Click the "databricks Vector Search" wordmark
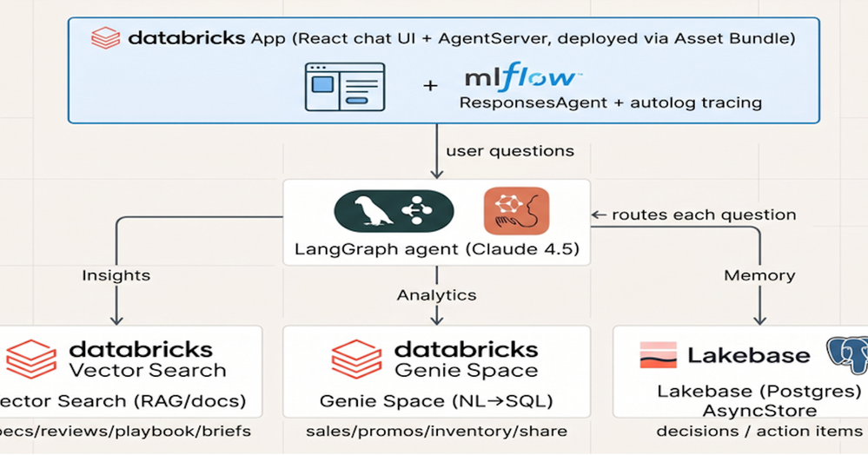The image size is (868, 455). pos(147,359)
